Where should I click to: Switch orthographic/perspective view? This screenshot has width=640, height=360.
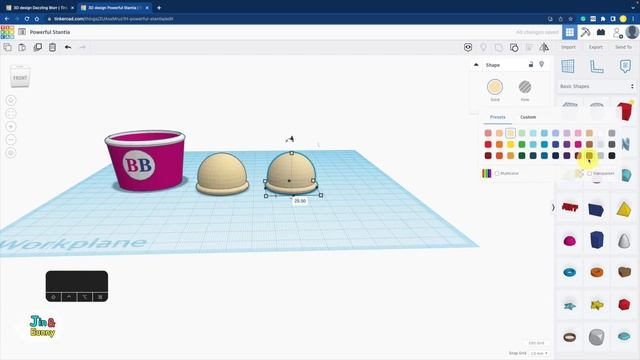[11, 153]
